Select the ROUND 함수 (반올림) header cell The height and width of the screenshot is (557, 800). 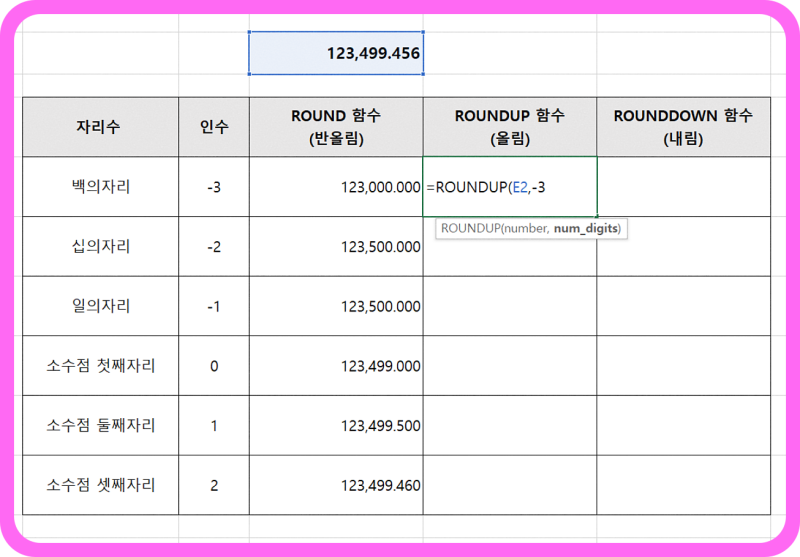336,127
